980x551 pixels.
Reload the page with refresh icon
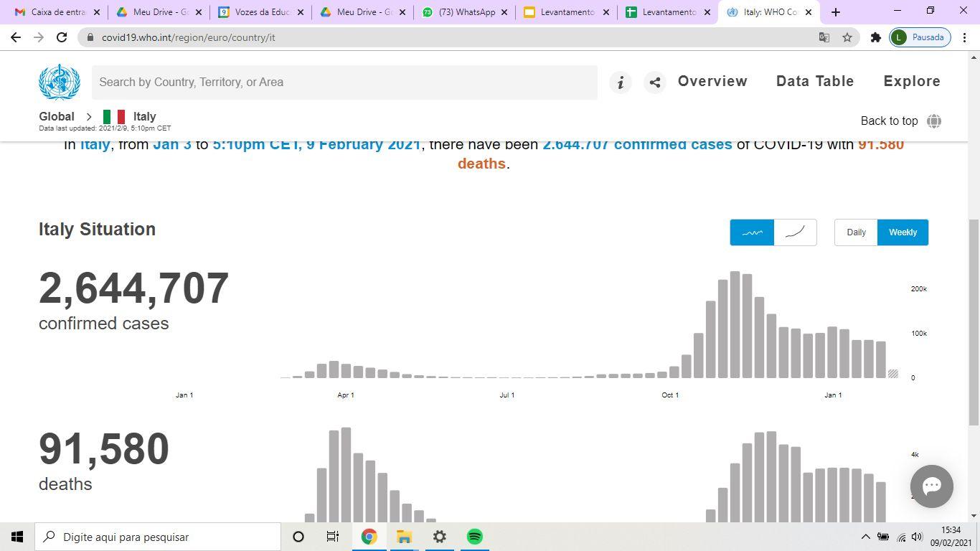(x=62, y=37)
